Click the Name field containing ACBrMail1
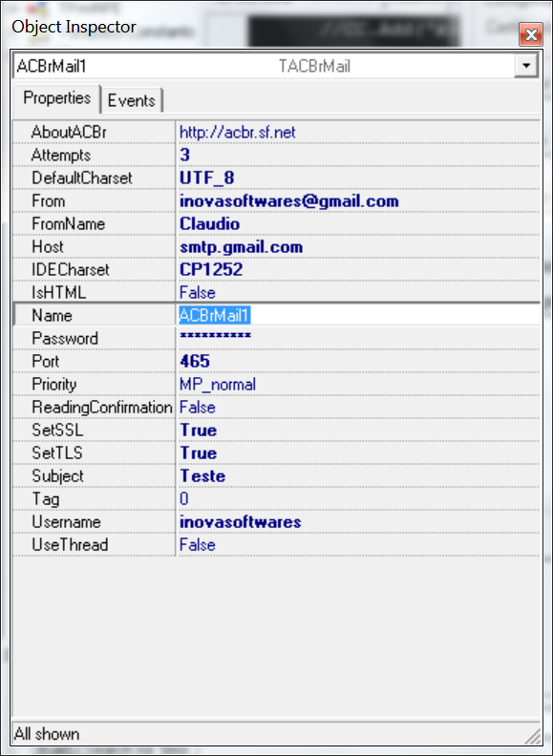The width and height of the screenshot is (553, 756). (358, 315)
